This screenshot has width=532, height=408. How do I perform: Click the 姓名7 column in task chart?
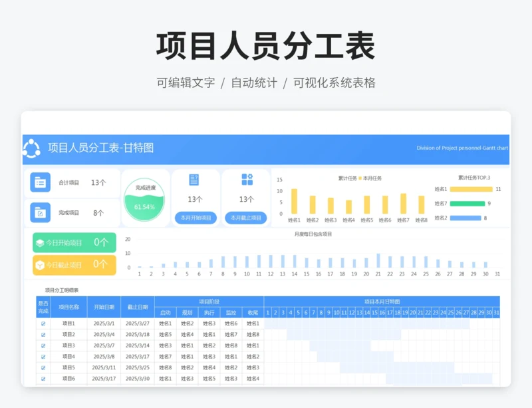click(404, 204)
